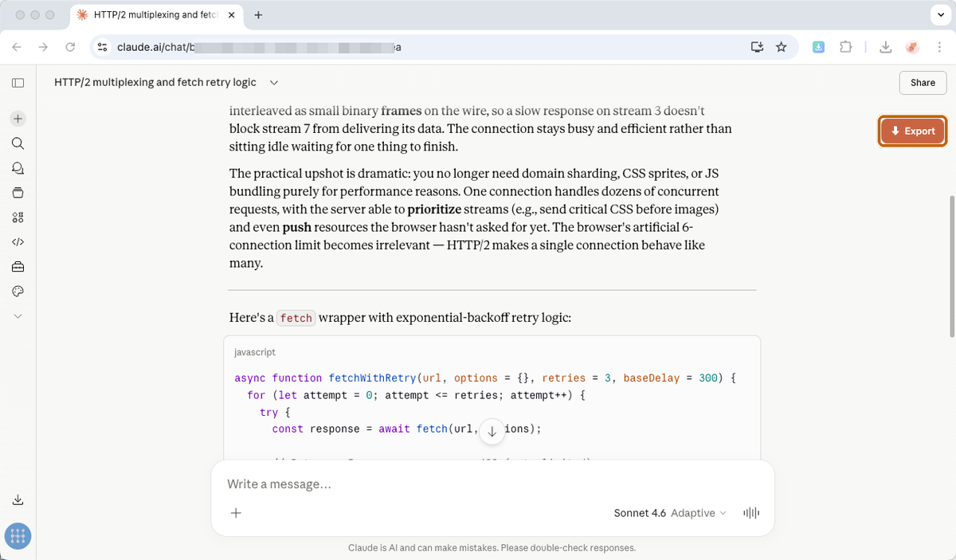The height and width of the screenshot is (560, 956).
Task: Select the HTTP/2 multiplexing browser tab
Action: point(156,15)
